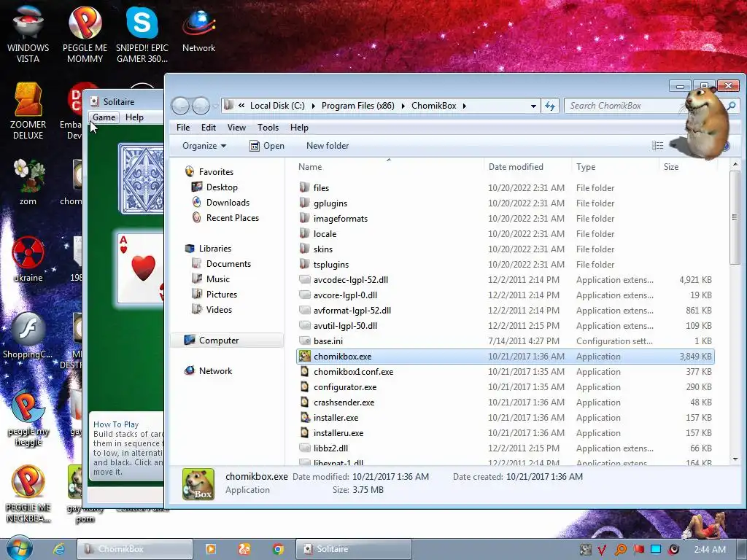Select the configurator.exe file icon
The height and width of the screenshot is (560, 747).
pyautogui.click(x=304, y=386)
